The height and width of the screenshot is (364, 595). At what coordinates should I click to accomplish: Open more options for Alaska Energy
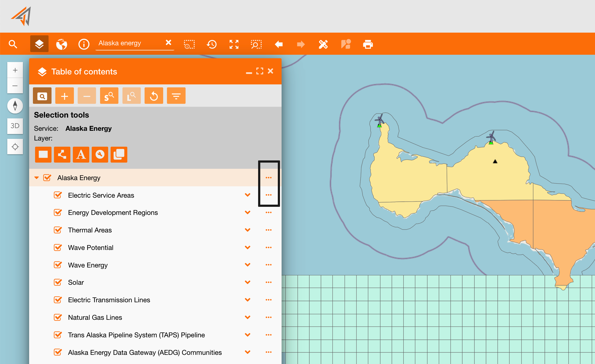tap(269, 178)
